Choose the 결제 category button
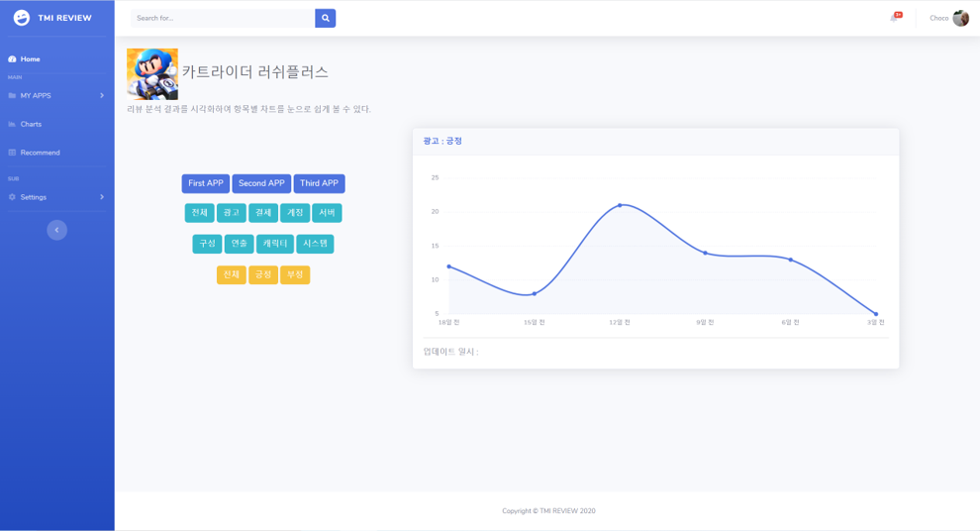The width and height of the screenshot is (980, 531). pyautogui.click(x=263, y=213)
